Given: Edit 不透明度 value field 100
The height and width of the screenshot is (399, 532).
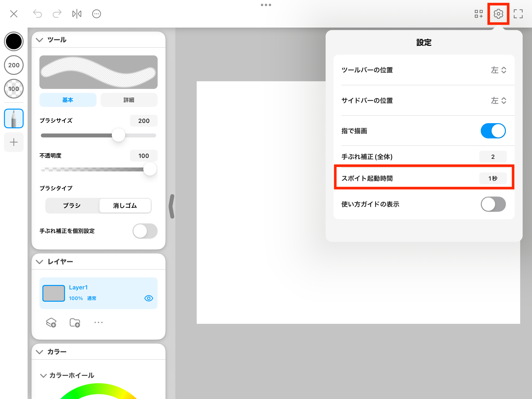Looking at the screenshot, I should click(x=144, y=156).
